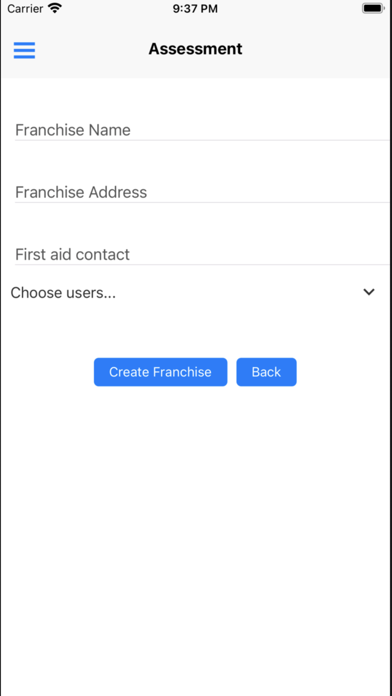Viewport: 392px width, 696px height.
Task: Click the Assessment page title
Action: tap(195, 49)
